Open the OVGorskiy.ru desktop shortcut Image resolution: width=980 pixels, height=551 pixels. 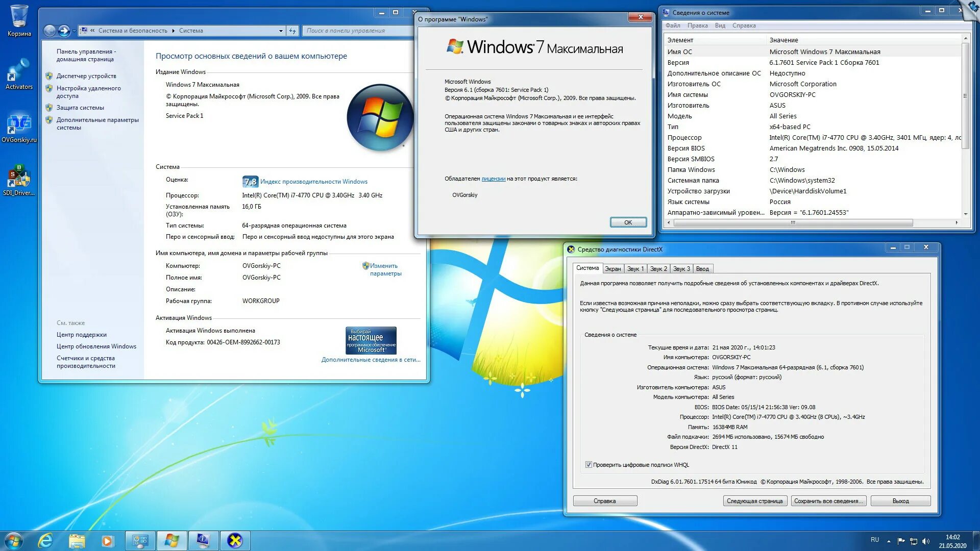[19, 126]
